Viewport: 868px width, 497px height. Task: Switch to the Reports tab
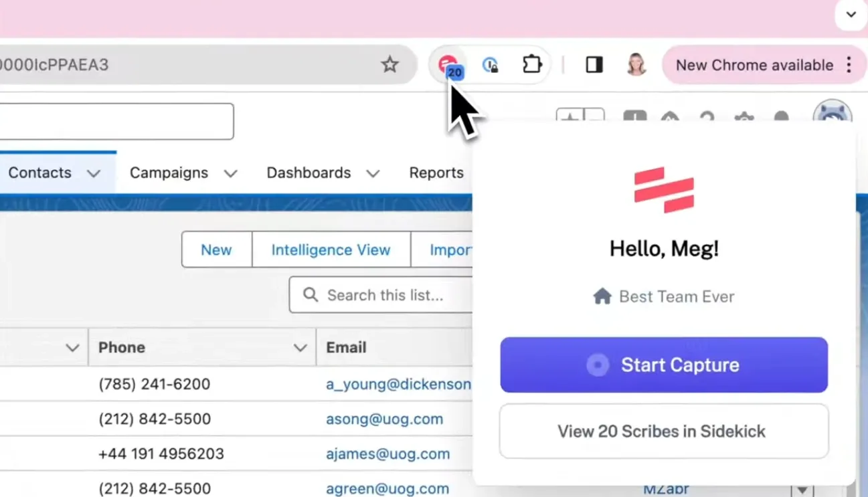pos(436,173)
